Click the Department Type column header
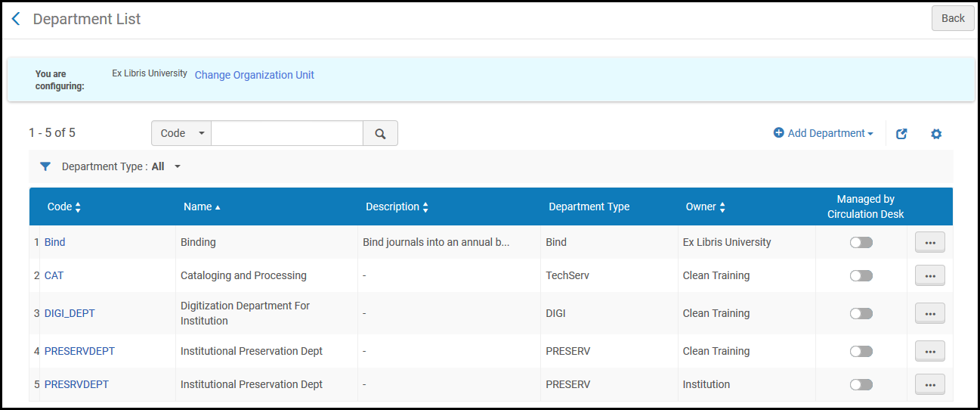This screenshot has height=410, width=980. (x=589, y=207)
